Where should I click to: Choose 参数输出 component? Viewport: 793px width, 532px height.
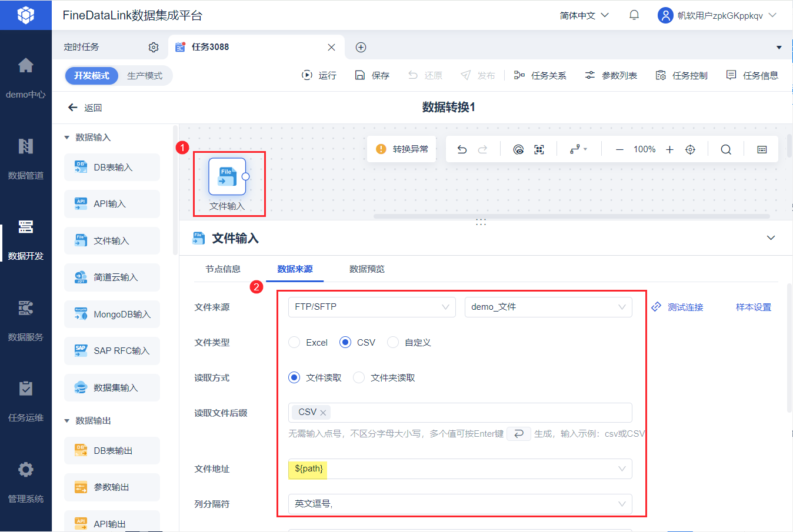pyautogui.click(x=112, y=487)
